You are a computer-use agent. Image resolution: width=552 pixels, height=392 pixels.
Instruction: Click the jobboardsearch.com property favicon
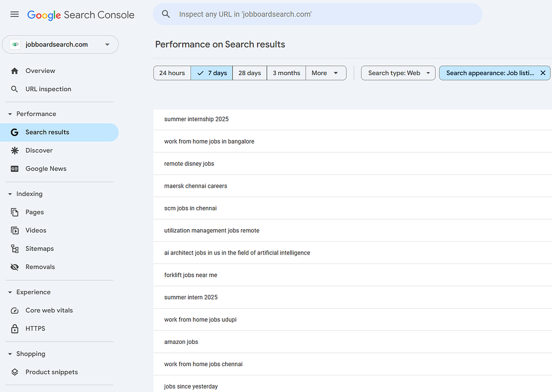pyautogui.click(x=15, y=44)
